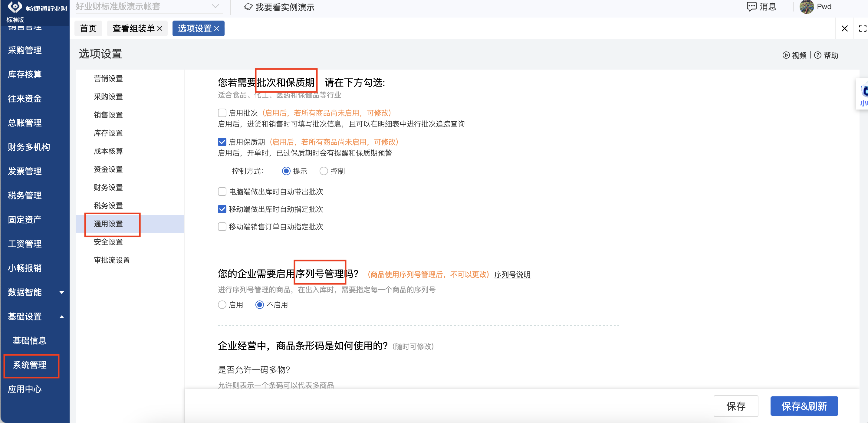
Task: Enable the 启用批次 checkbox
Action: click(x=222, y=113)
